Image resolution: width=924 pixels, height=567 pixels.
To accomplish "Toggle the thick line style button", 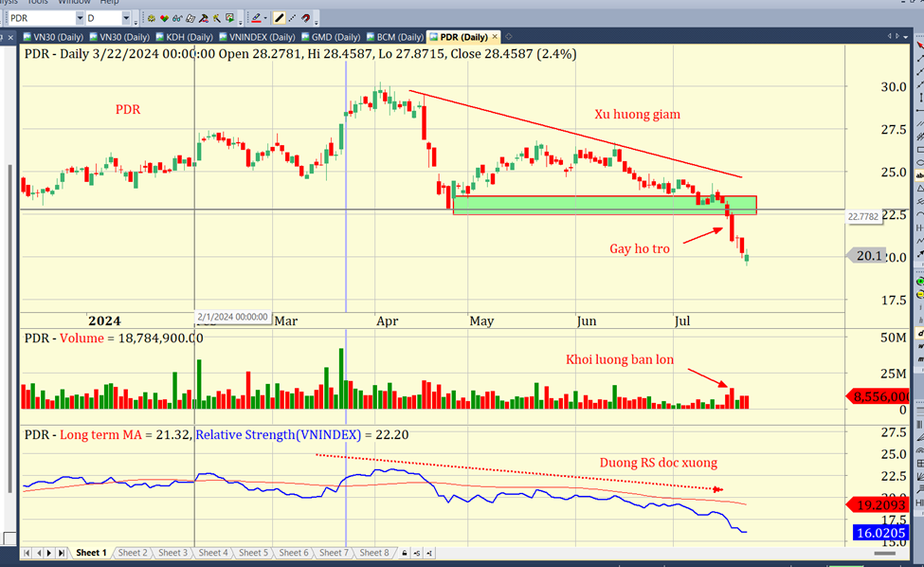I will click(280, 18).
